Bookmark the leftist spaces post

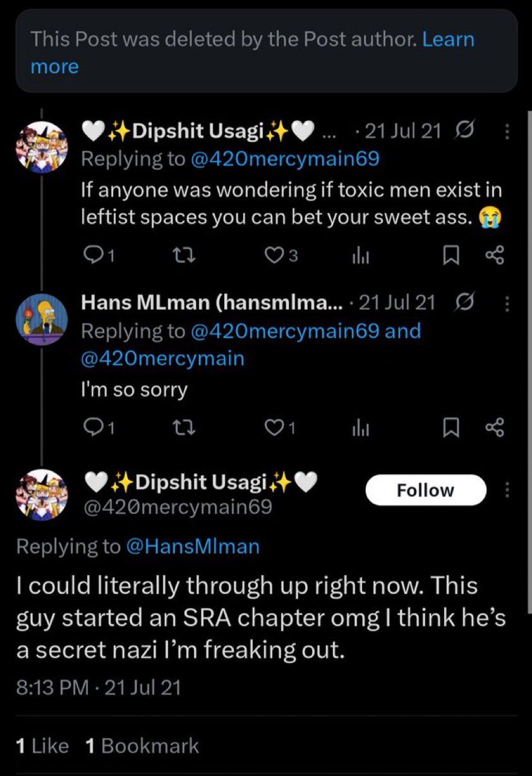coord(449,257)
